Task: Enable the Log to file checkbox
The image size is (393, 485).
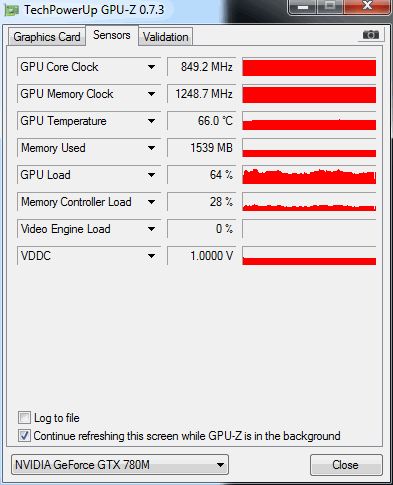Action: [24, 418]
